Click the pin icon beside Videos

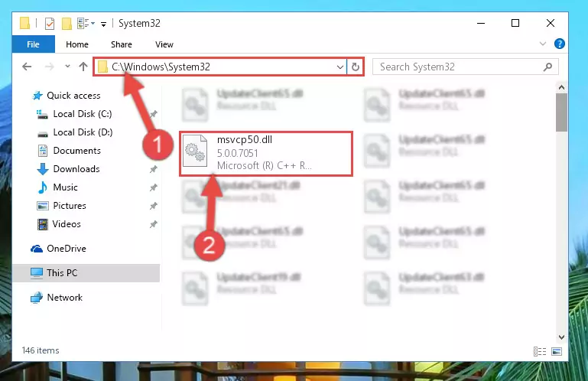pyautogui.click(x=153, y=224)
